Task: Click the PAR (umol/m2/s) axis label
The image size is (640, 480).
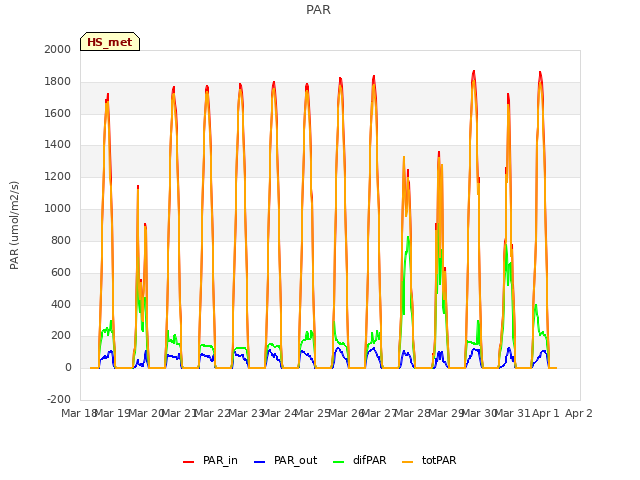Action: (14, 225)
